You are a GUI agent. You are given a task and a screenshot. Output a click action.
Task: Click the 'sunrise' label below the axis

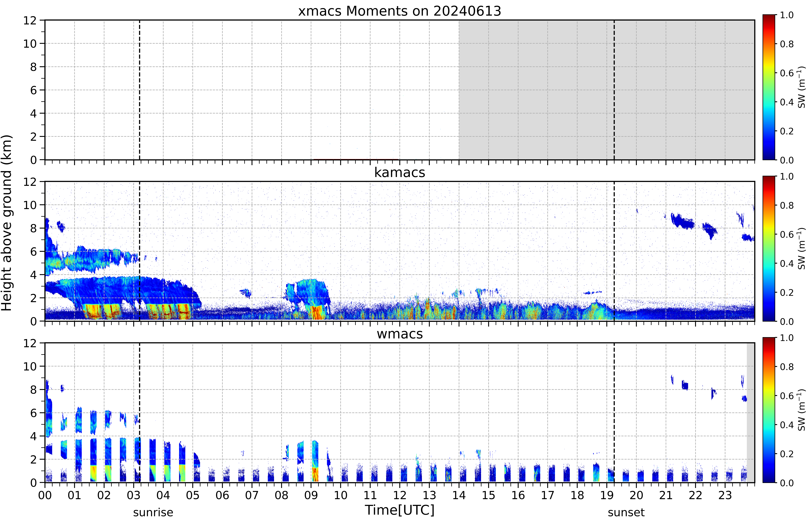pyautogui.click(x=153, y=512)
